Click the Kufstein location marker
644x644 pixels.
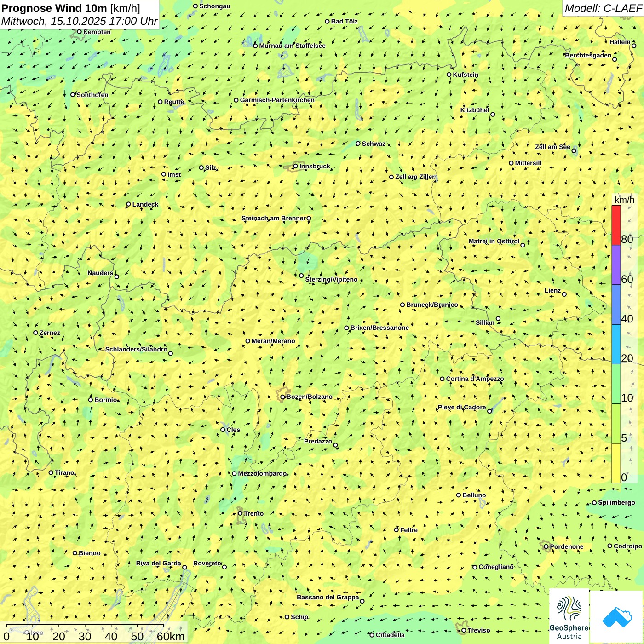coord(449,75)
